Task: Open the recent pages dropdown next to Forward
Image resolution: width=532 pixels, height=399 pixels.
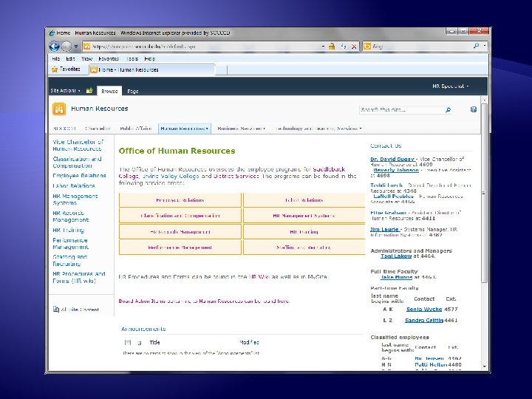Action: pyautogui.click(x=76, y=47)
